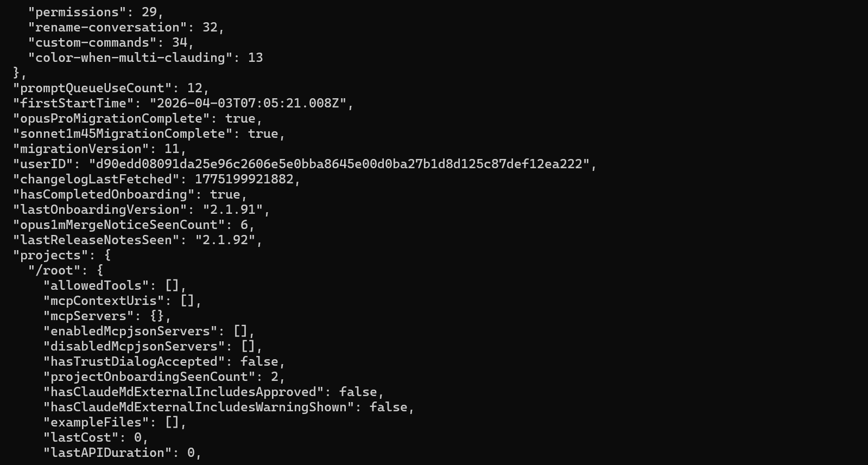This screenshot has height=465, width=868.
Task: Click the timestamp value 2026-04-03T07:05:21.008Z
Action: (x=248, y=103)
